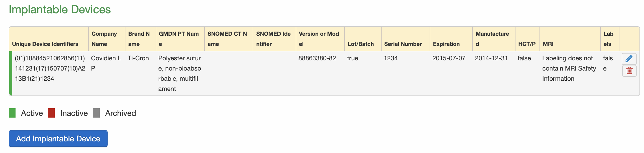This screenshot has width=644, height=153.
Task: Click the MRI column header
Action: [548, 44]
